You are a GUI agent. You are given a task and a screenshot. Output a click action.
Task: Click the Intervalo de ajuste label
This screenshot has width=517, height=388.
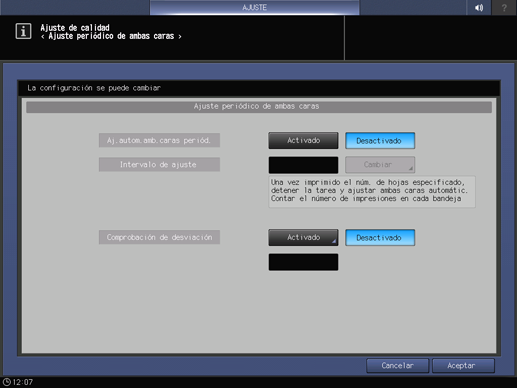[x=159, y=164]
